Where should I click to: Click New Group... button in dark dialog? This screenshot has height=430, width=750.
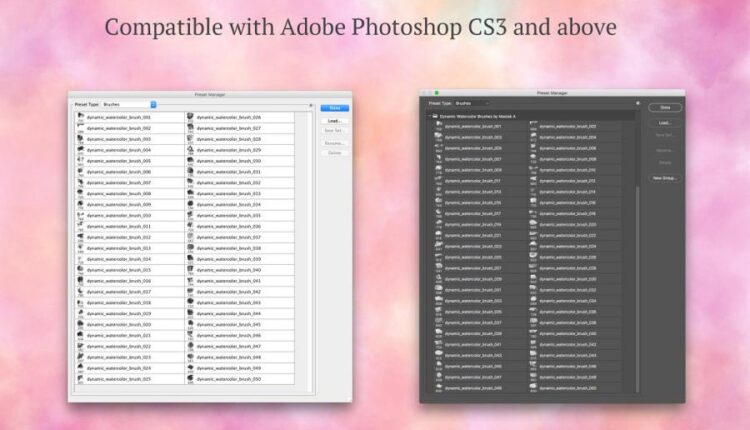[x=664, y=177]
